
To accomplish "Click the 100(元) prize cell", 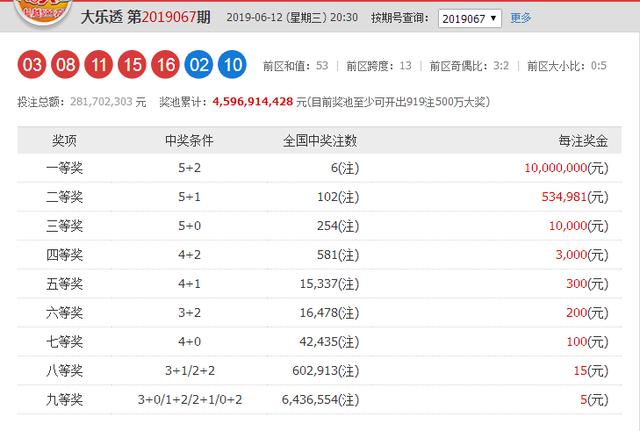I will point(587,342).
